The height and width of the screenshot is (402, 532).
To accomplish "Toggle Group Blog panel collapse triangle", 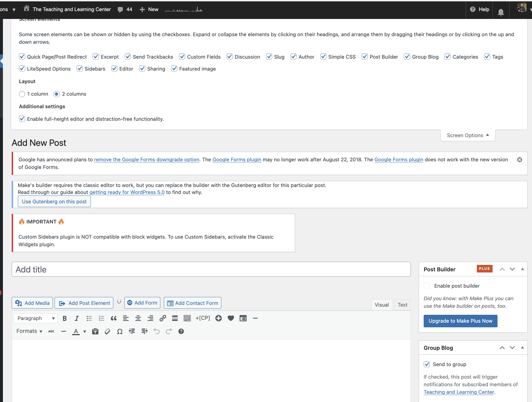I will coord(522,347).
